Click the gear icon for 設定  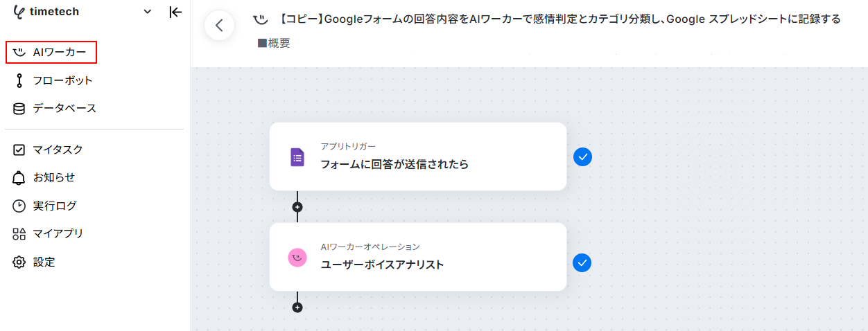[19, 262]
